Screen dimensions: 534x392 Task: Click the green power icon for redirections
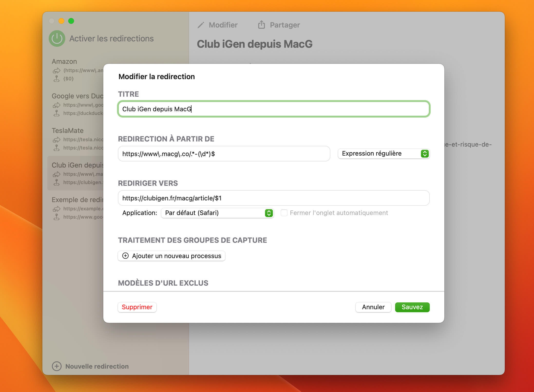[x=57, y=38]
